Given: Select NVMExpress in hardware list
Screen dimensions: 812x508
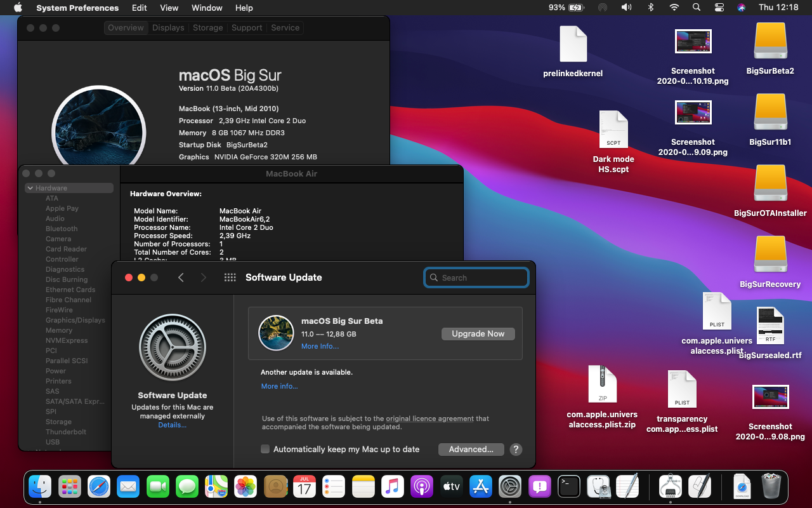Looking at the screenshot, I should [x=67, y=340].
